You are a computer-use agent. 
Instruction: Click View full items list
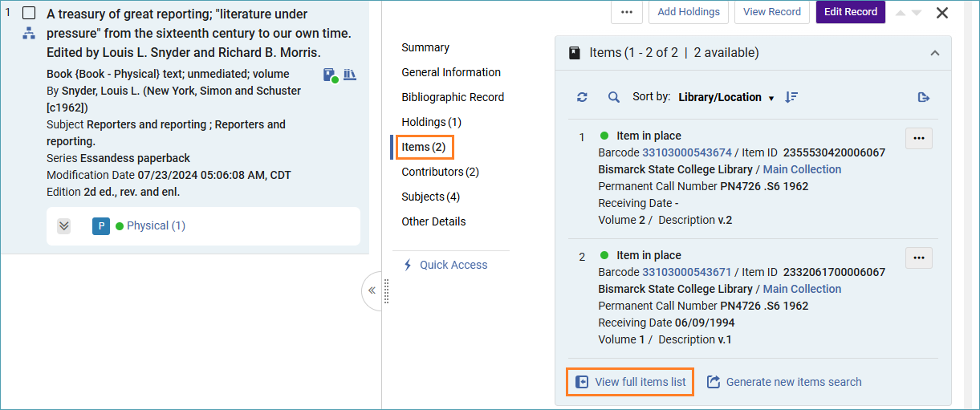click(x=631, y=382)
